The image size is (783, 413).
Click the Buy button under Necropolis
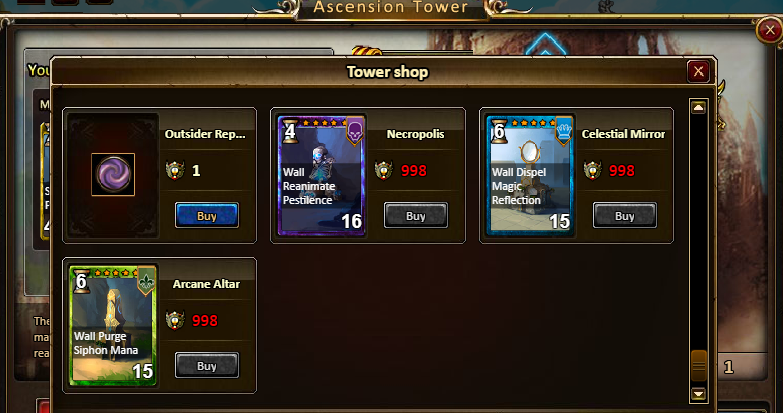point(415,215)
